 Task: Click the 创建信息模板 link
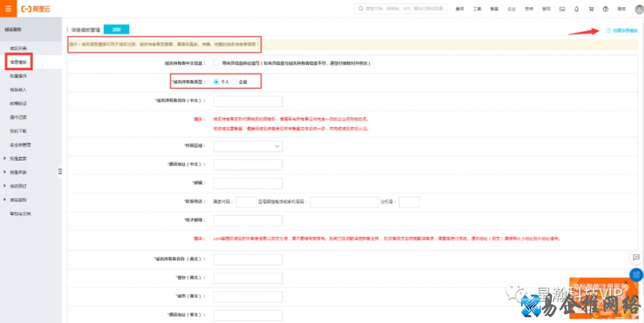[622, 31]
